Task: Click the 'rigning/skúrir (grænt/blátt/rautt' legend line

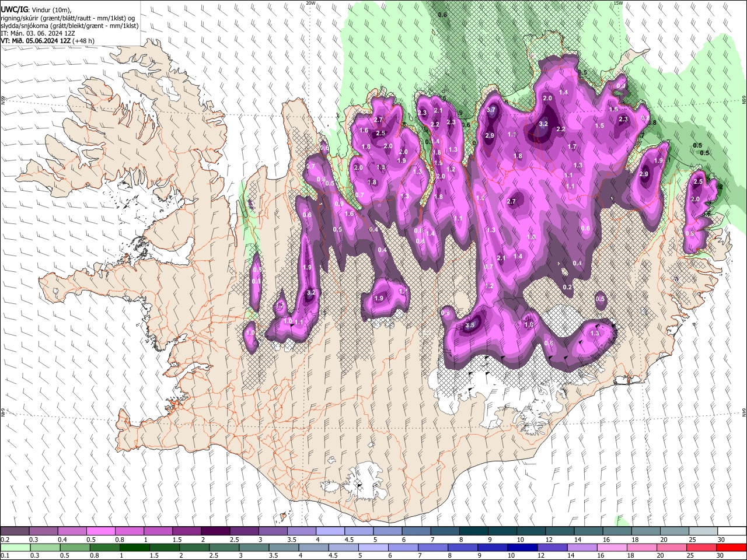Action: tap(69, 17)
